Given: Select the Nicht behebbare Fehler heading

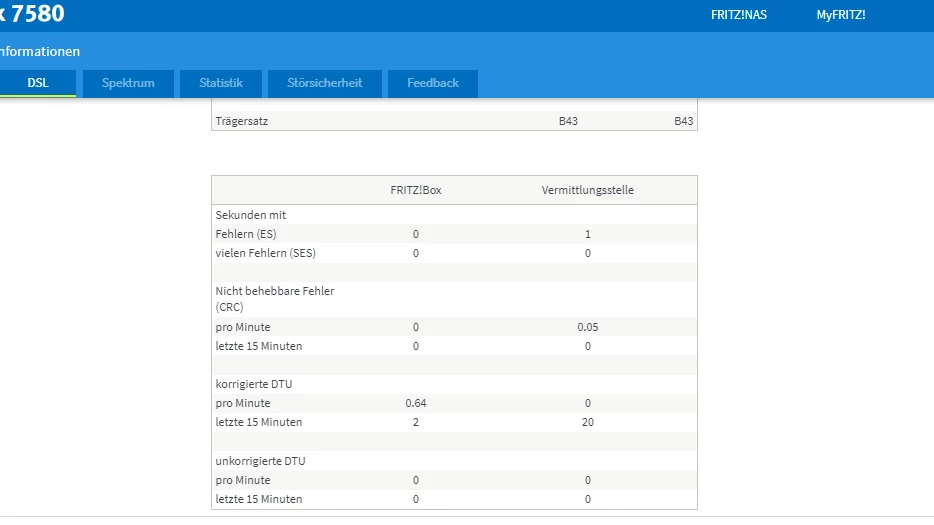Looking at the screenshot, I should tap(274, 291).
